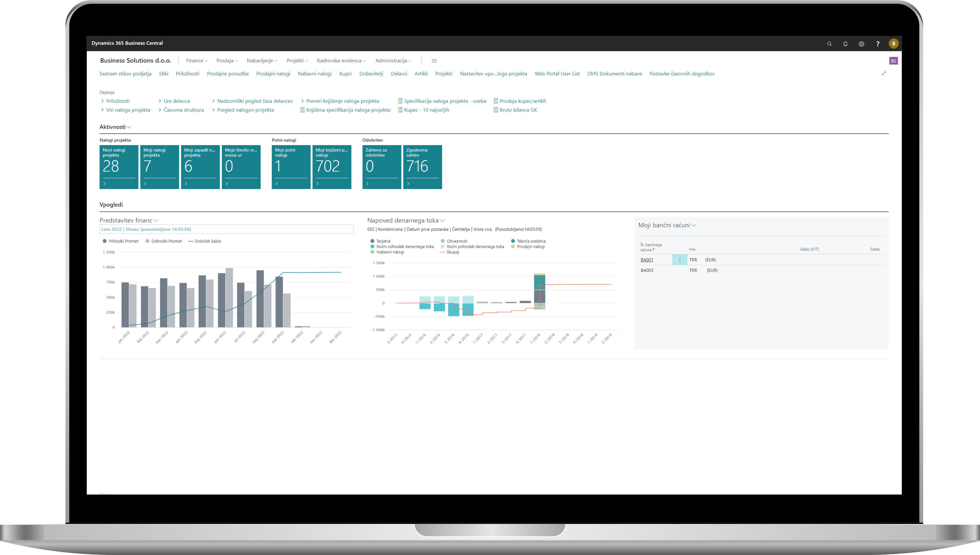Image resolution: width=980 pixels, height=555 pixels.
Task: Select the BA003 bank account row
Action: pos(761,270)
